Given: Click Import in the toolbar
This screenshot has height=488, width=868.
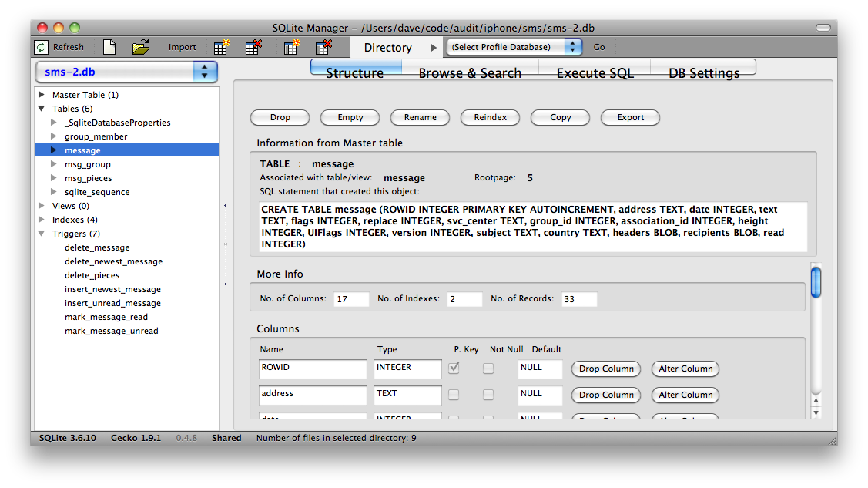Looking at the screenshot, I should click(182, 47).
